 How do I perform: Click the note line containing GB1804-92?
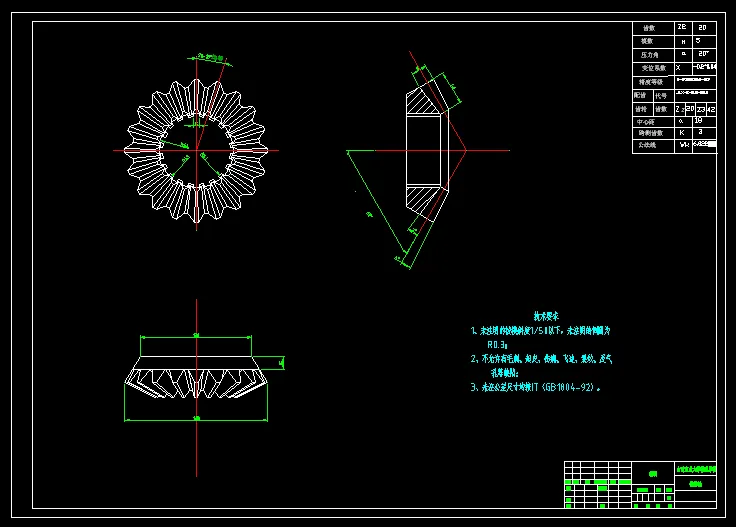tap(536, 387)
